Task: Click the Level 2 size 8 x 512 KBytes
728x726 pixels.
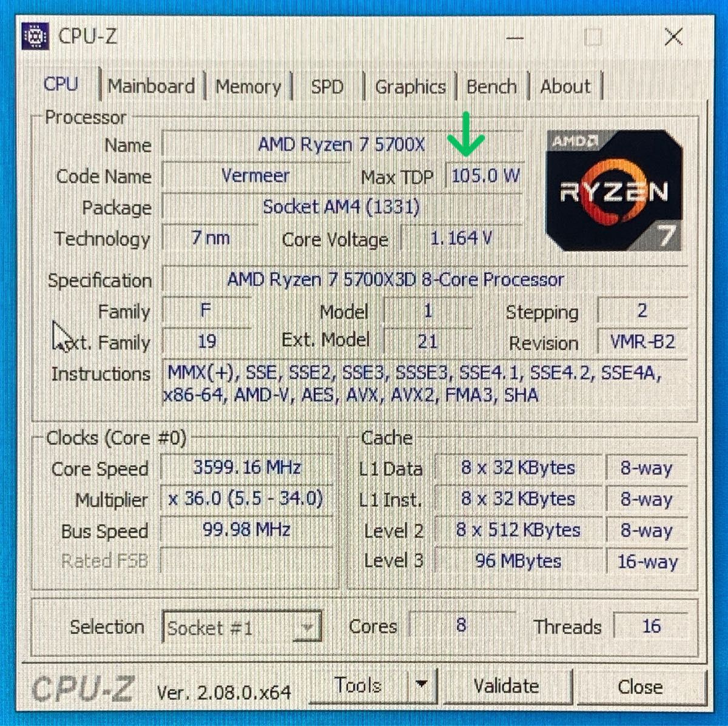Action: (519, 530)
